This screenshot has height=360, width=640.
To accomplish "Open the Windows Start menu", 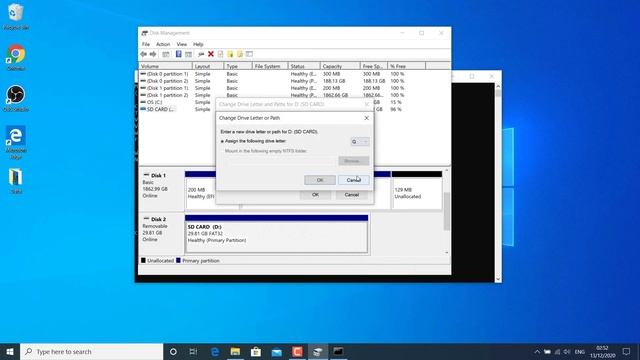I will (10, 351).
